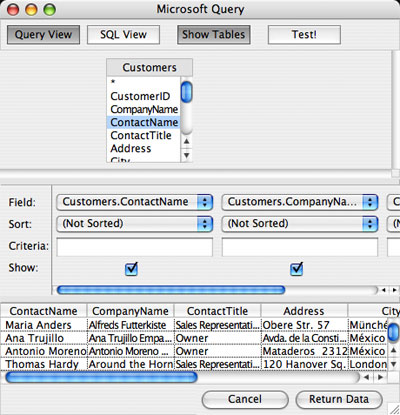
Task: Click results table scroll up arrow
Action: coord(394,350)
